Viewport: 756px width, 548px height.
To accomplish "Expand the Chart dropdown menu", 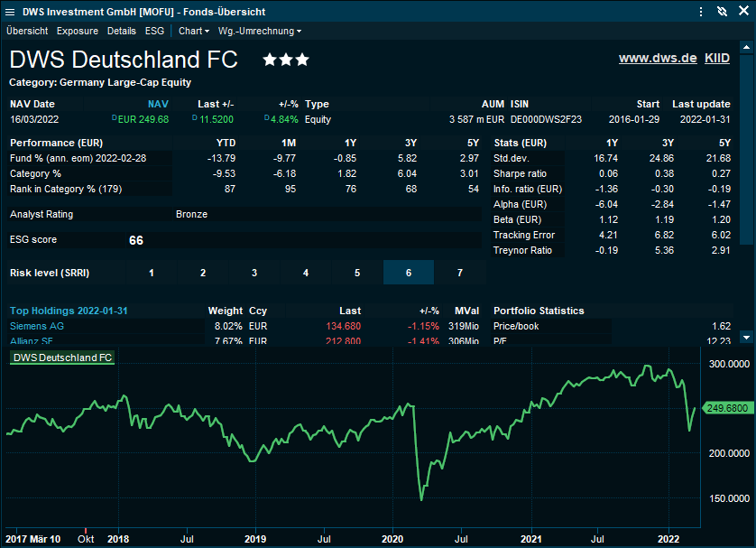I will pyautogui.click(x=194, y=31).
